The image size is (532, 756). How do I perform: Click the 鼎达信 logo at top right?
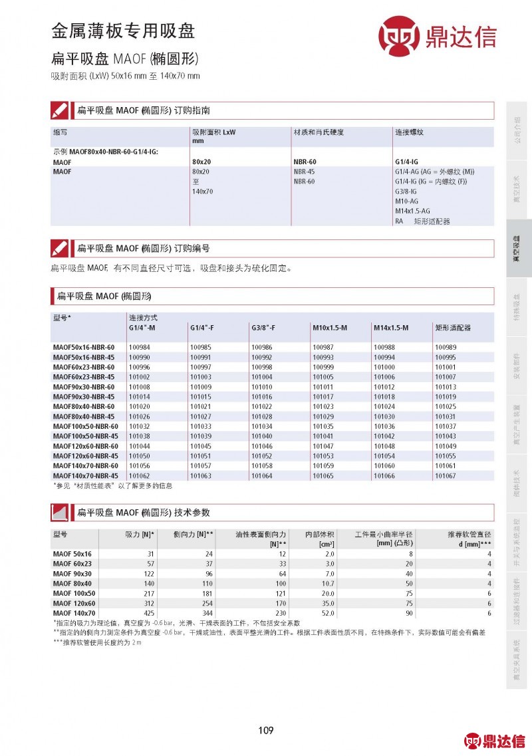(x=437, y=36)
